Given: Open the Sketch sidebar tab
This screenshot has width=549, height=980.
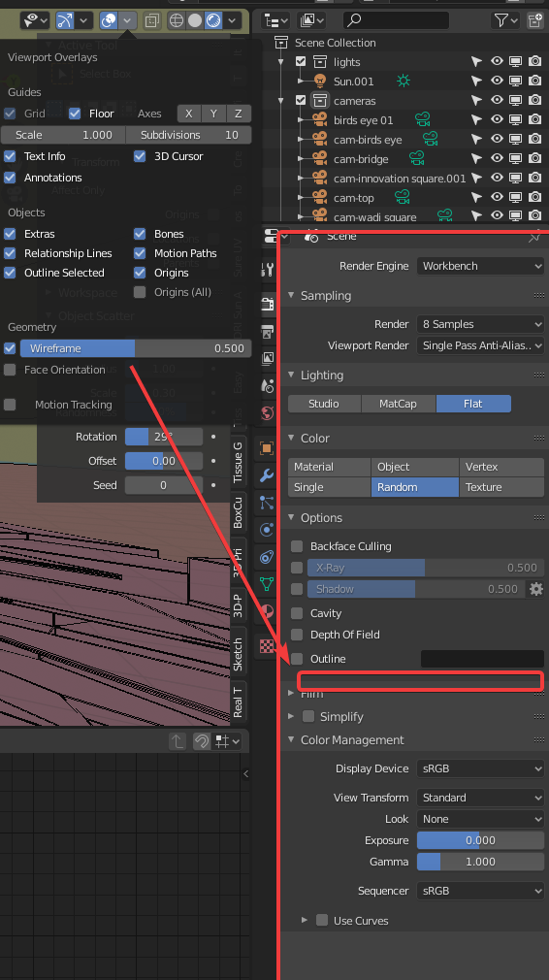Looking at the screenshot, I should [x=238, y=654].
